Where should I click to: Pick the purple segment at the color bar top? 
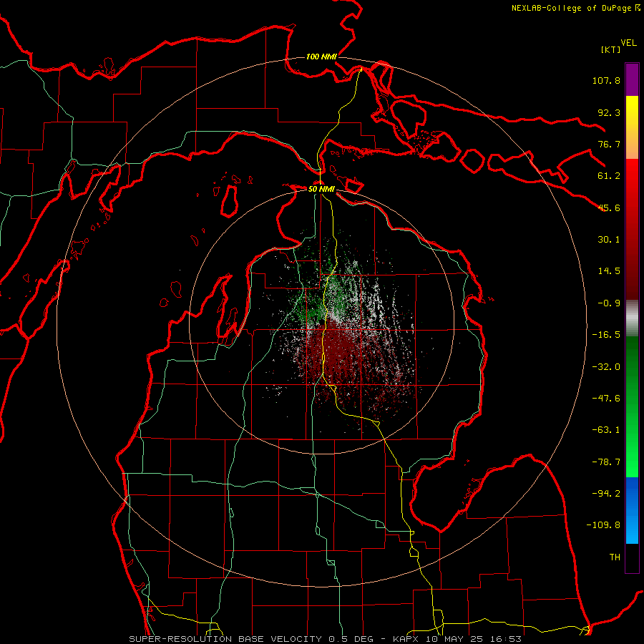[x=632, y=79]
